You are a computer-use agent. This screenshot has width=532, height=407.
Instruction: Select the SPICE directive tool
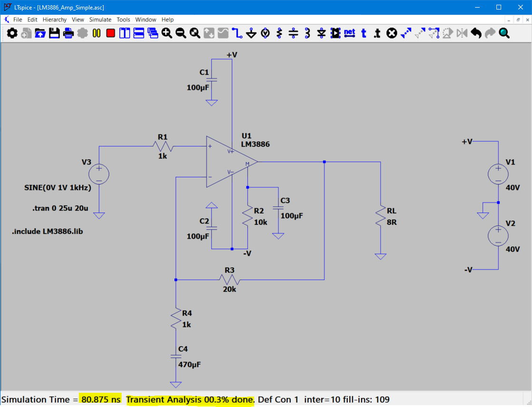(x=377, y=33)
